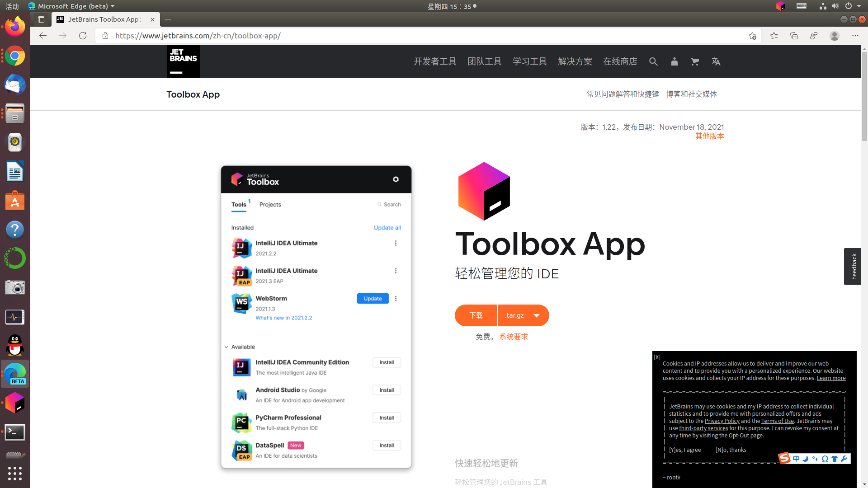The width and height of the screenshot is (868, 488).
Task: Open the 解决方案 menu
Action: 575,61
